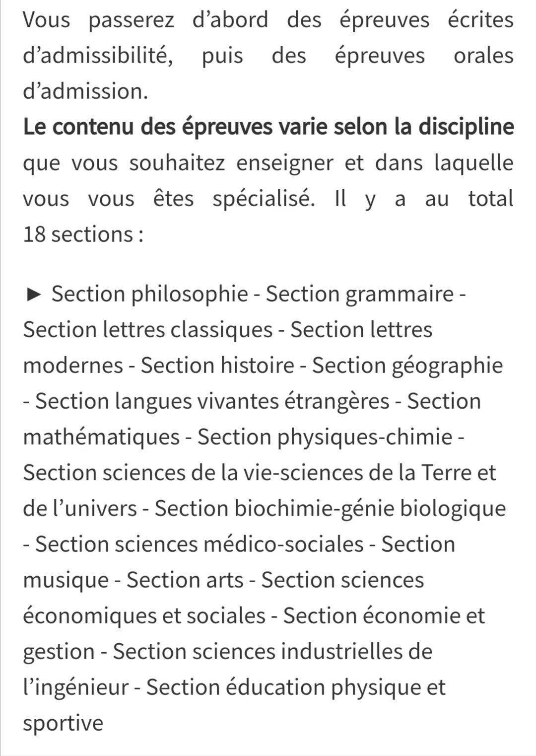Click the word "mathématiques"
Image resolution: width=536 pixels, height=756 pixels.
pos(101,437)
